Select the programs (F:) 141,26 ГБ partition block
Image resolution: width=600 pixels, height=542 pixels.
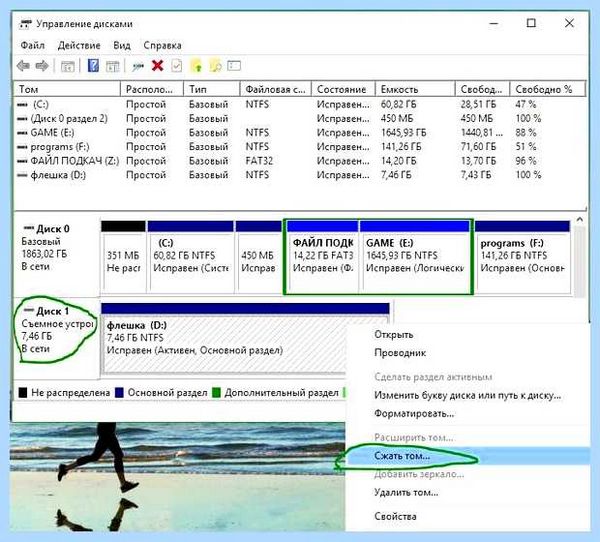[x=523, y=256]
